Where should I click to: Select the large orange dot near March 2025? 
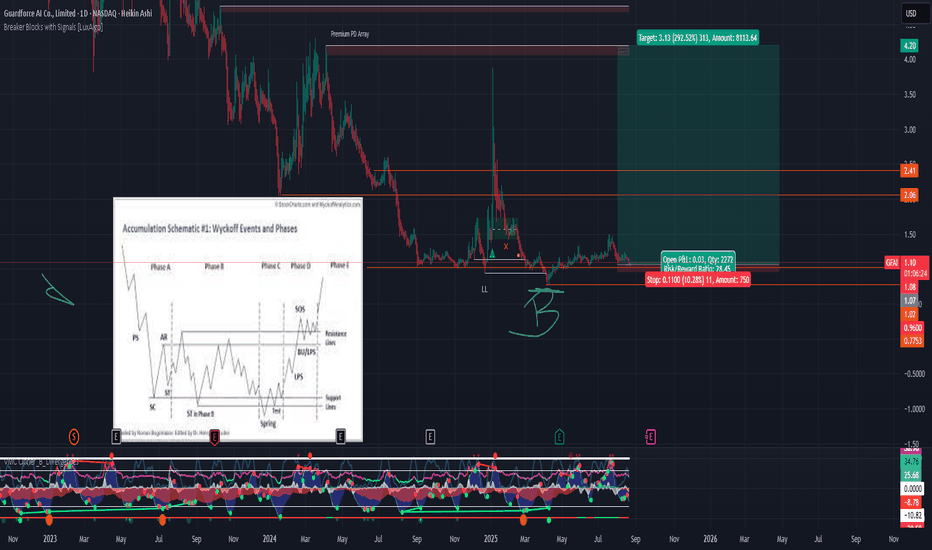click(524, 520)
